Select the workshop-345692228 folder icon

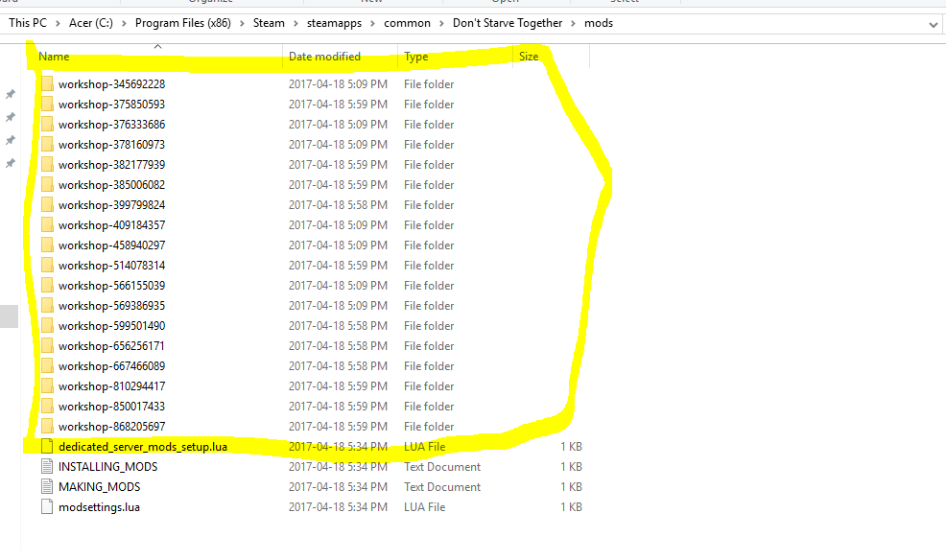(x=48, y=84)
